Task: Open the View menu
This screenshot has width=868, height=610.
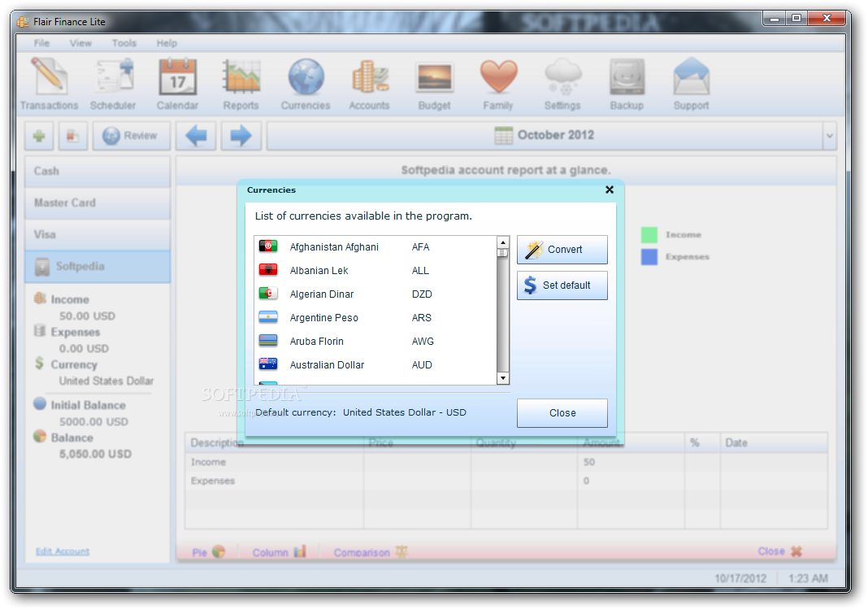Action: coord(80,43)
